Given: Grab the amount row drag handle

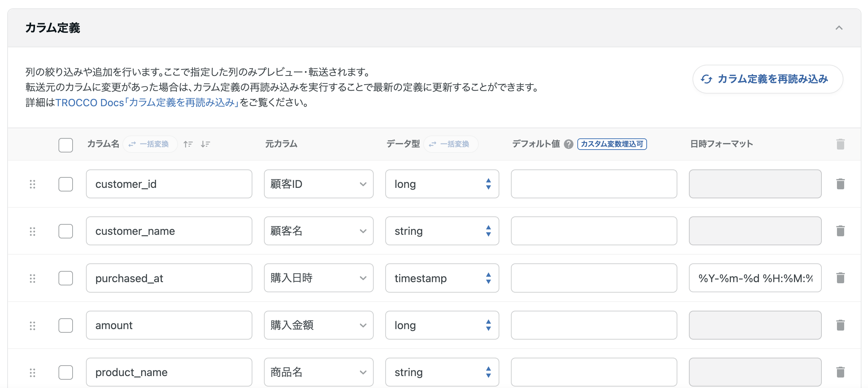Looking at the screenshot, I should click(32, 326).
